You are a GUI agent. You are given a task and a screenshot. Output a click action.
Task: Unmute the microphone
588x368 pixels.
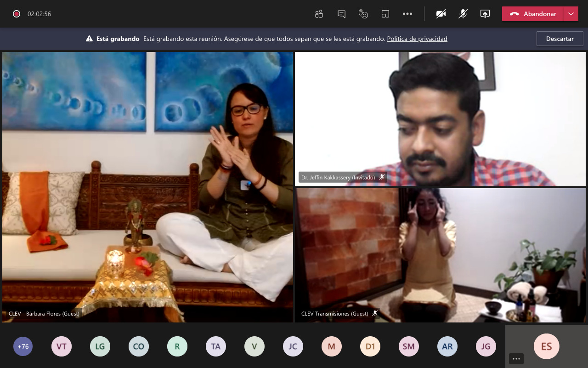coord(463,14)
